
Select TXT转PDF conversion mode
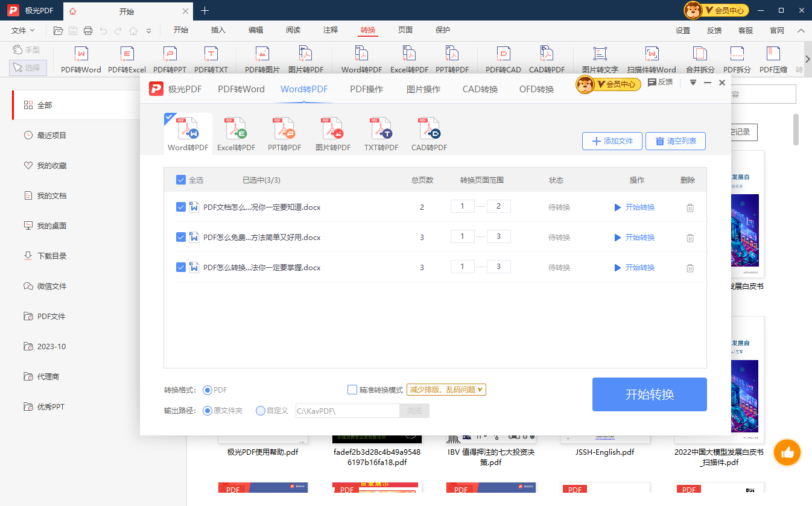(x=381, y=133)
